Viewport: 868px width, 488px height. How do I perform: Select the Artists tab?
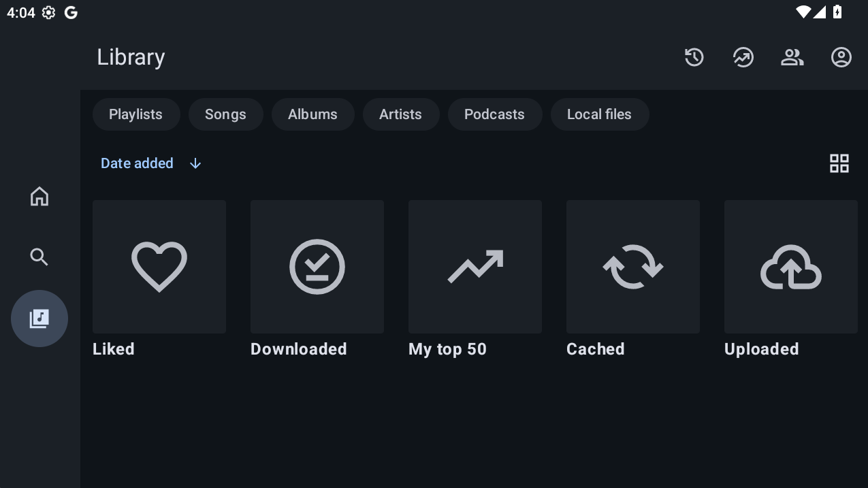coord(401,114)
